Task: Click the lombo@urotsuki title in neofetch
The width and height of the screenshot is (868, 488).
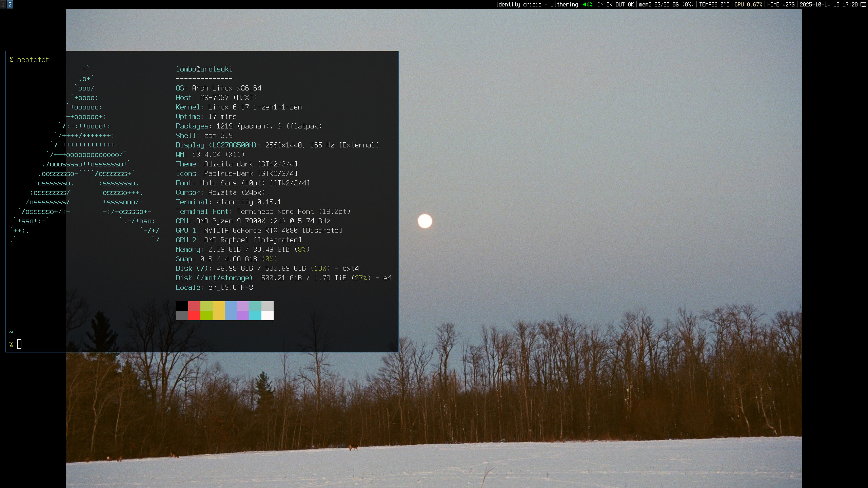Action: [x=204, y=69]
